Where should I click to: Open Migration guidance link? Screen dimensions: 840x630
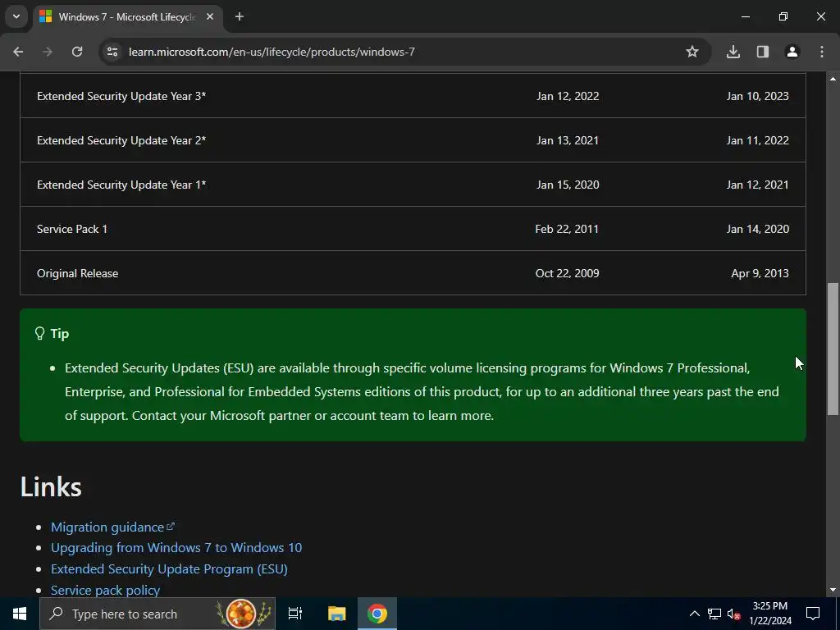tap(112, 527)
